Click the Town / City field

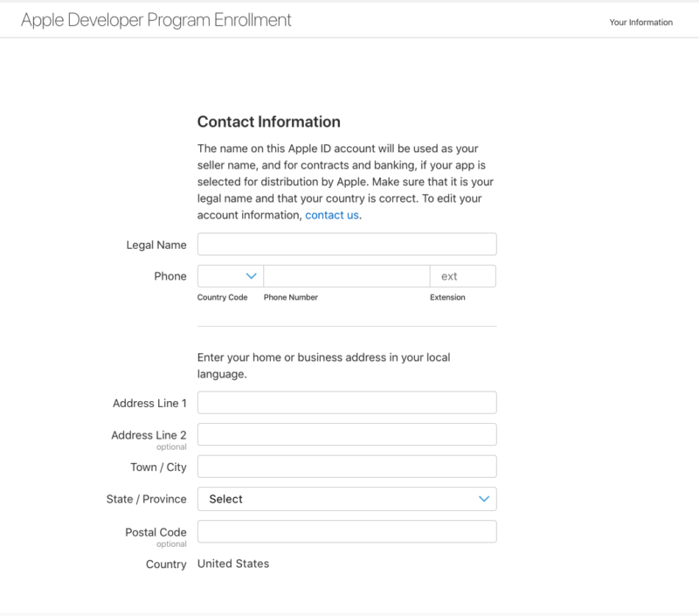click(347, 467)
